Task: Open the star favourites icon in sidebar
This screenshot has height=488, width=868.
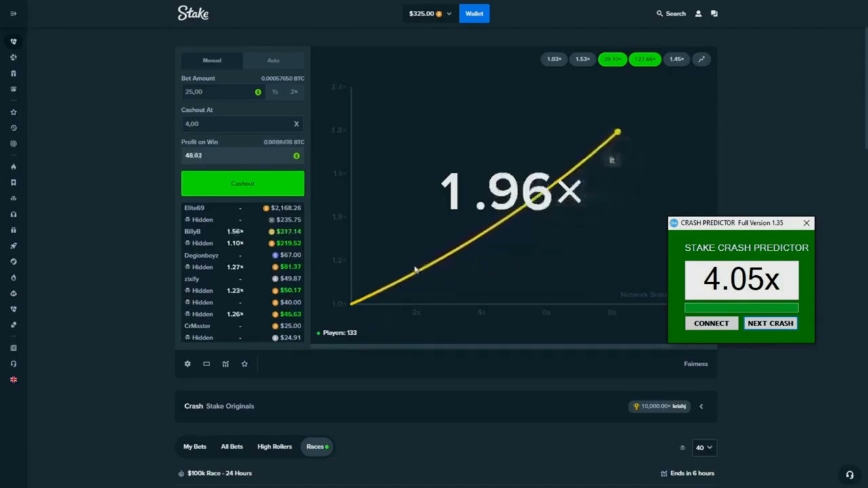Action: tap(13, 112)
